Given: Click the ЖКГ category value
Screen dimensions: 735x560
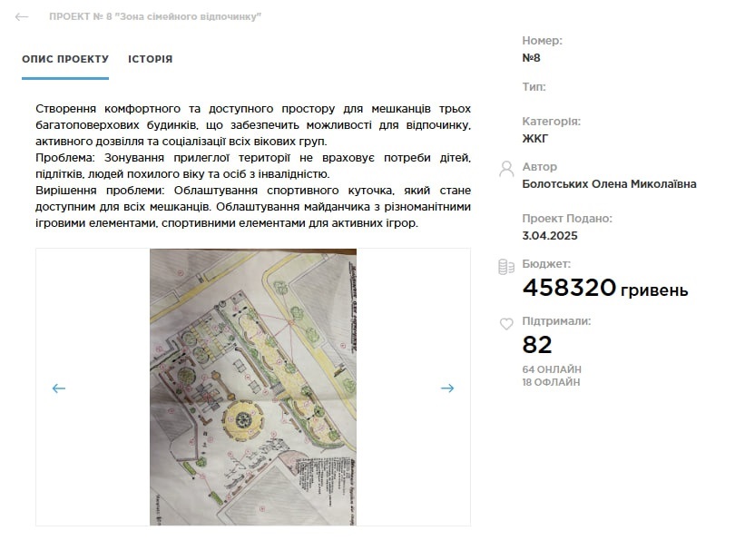Looking at the screenshot, I should click(534, 139).
